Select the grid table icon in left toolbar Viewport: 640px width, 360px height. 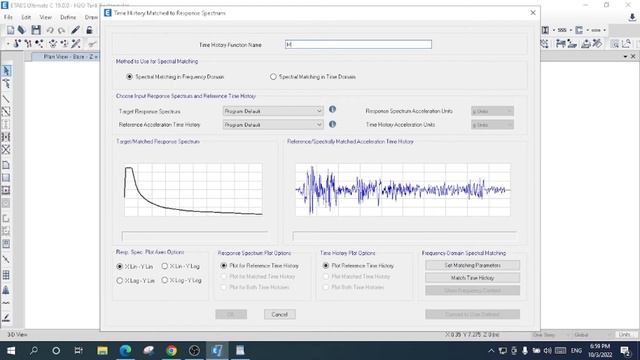tap(6, 275)
